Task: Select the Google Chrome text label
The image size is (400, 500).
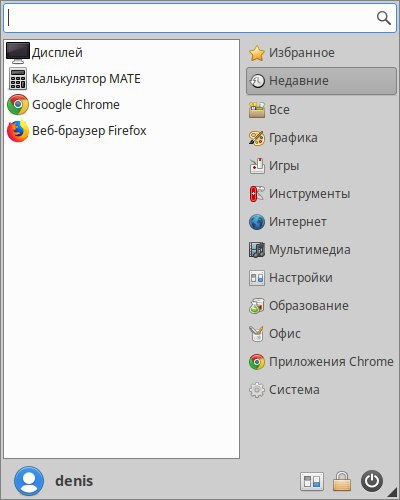Action: [x=76, y=105]
